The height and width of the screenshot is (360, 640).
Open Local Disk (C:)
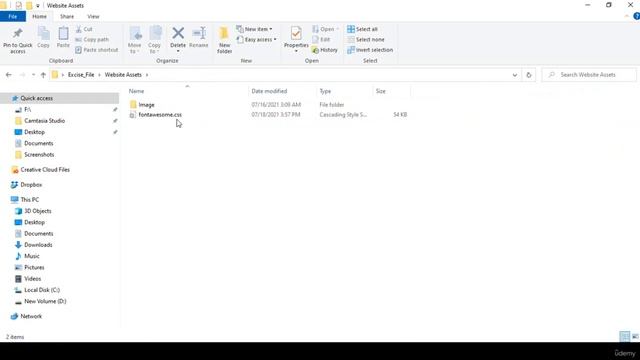(x=42, y=290)
